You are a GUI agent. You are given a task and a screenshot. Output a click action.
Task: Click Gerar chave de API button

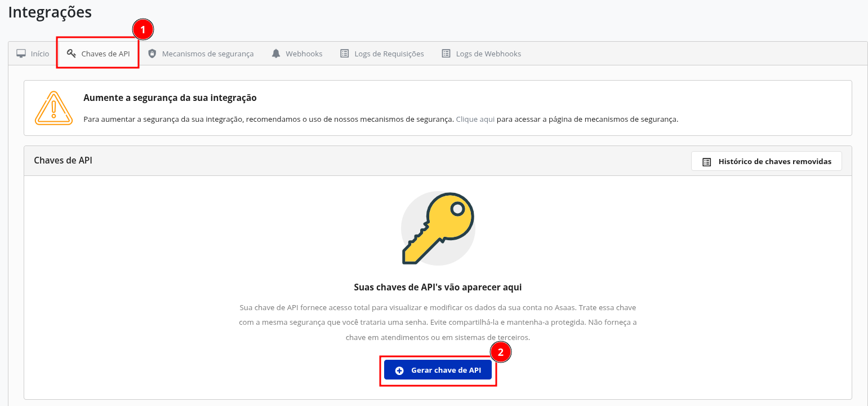click(x=438, y=370)
